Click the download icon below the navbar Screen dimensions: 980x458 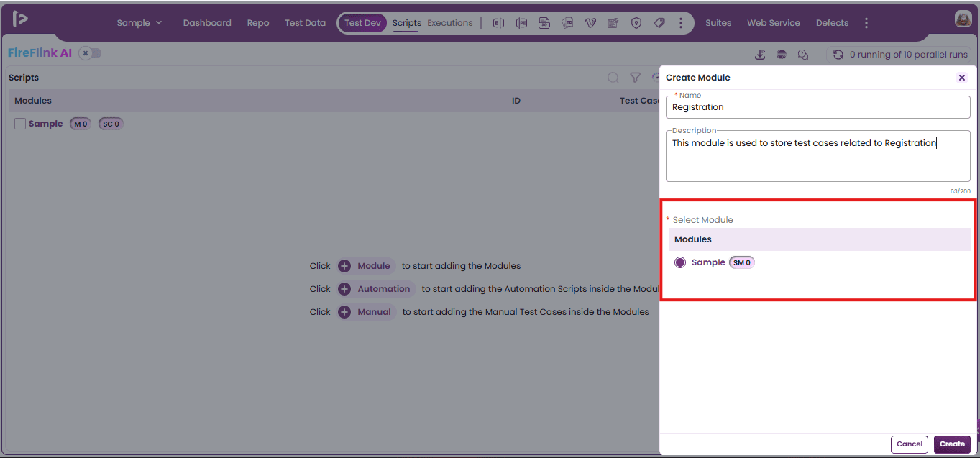tap(759, 55)
